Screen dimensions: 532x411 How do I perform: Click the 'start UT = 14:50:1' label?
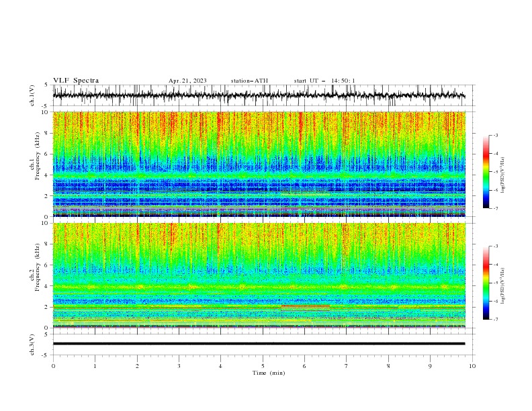pyautogui.click(x=324, y=81)
